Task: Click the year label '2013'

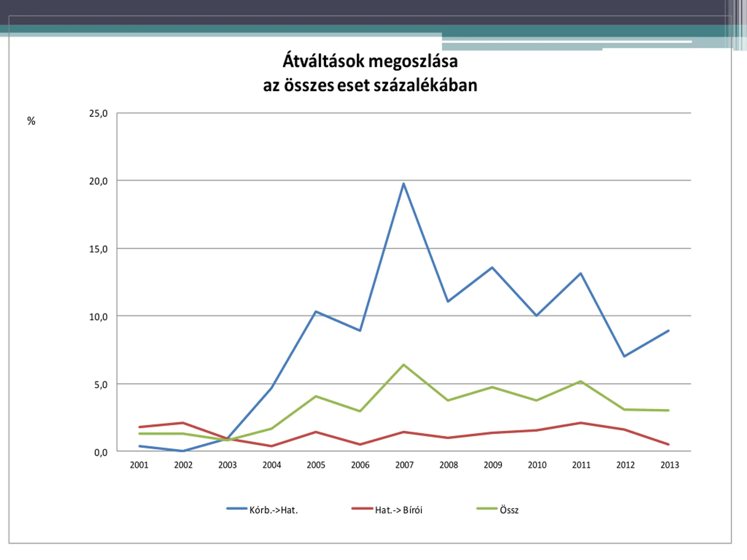Action: (670, 465)
